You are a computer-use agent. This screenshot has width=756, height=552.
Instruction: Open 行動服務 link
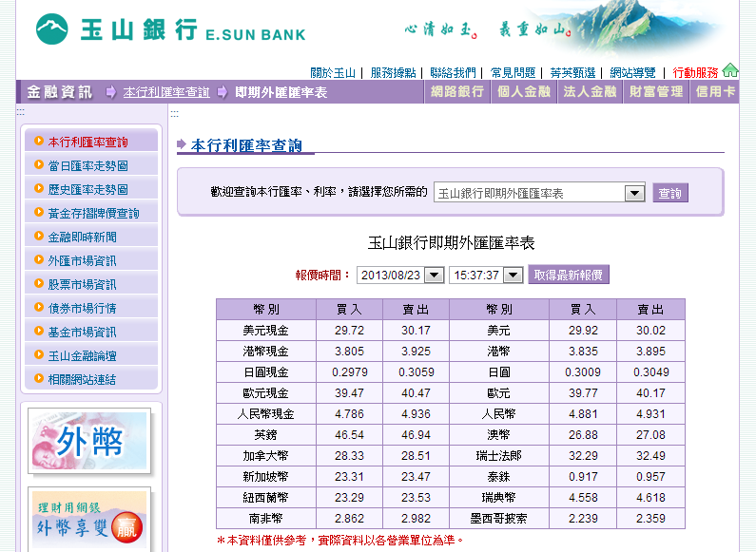[x=696, y=73]
